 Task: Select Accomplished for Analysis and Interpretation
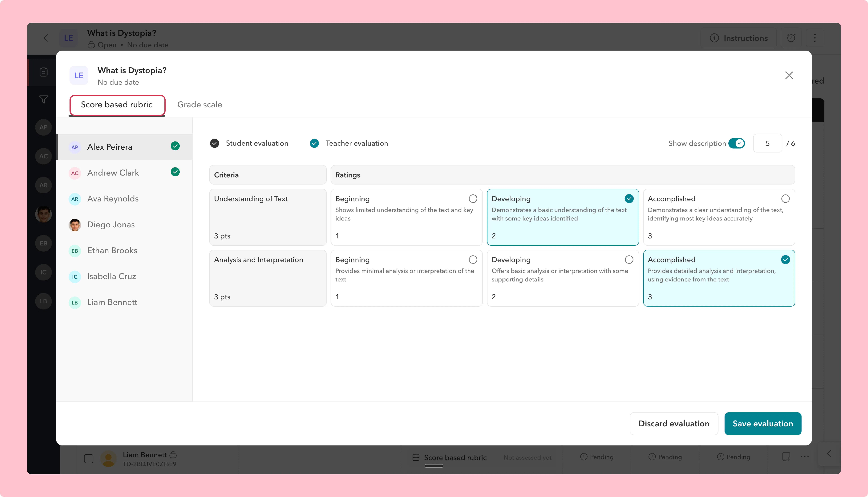click(x=719, y=278)
